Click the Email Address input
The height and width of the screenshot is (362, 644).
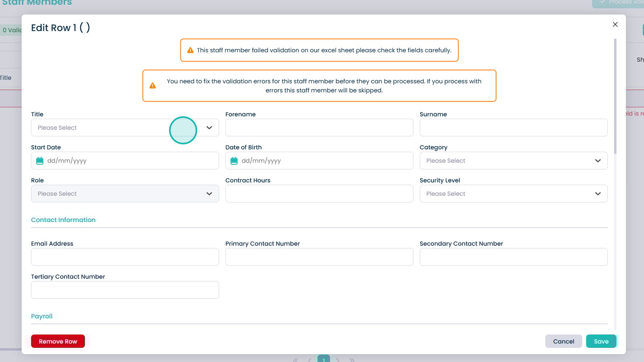[x=125, y=257]
